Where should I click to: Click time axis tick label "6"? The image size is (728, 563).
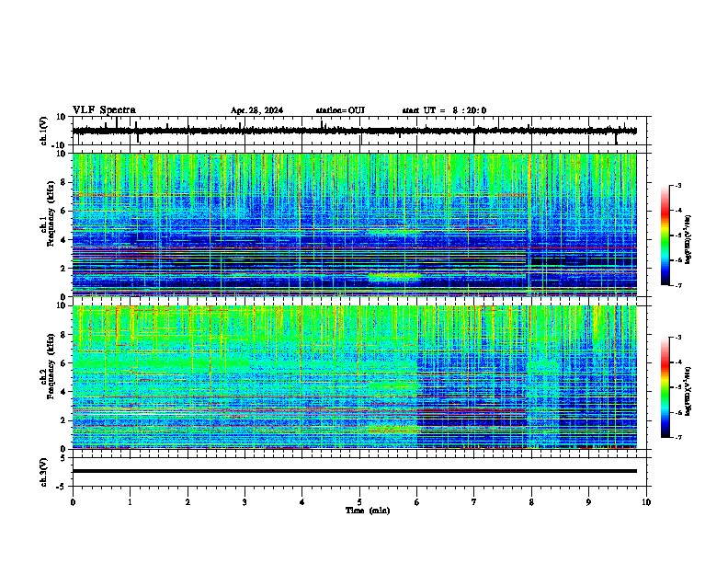click(x=417, y=502)
